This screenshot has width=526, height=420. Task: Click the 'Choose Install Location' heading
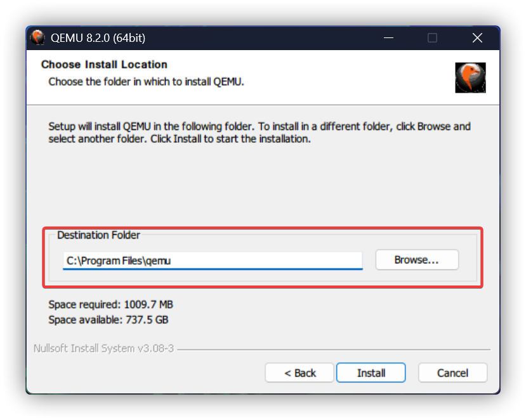tap(104, 65)
